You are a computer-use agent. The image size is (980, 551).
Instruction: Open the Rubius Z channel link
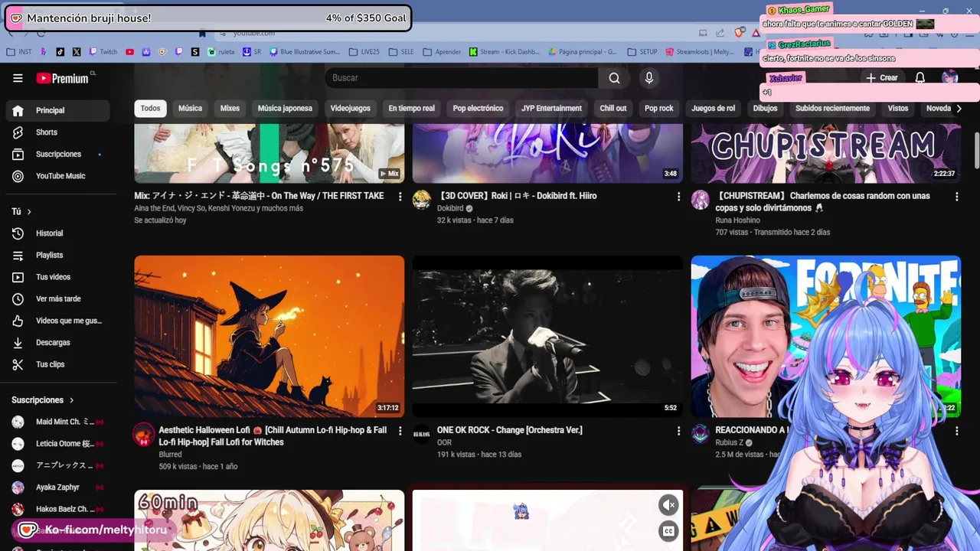click(x=729, y=442)
